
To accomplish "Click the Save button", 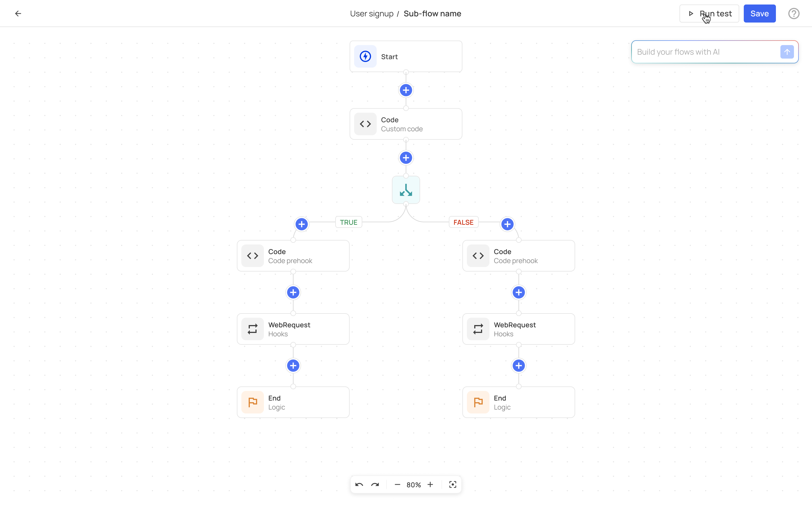I will 759,14.
